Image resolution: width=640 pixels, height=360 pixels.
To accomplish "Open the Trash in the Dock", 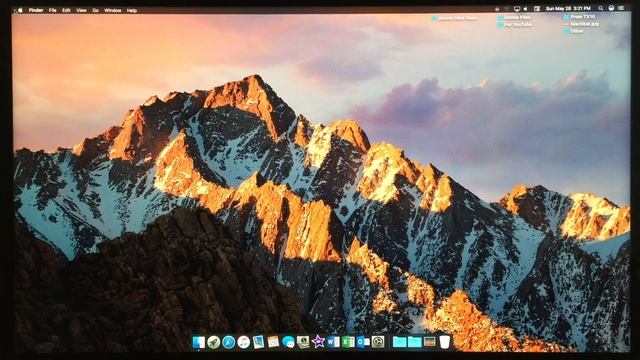I will coord(445,342).
